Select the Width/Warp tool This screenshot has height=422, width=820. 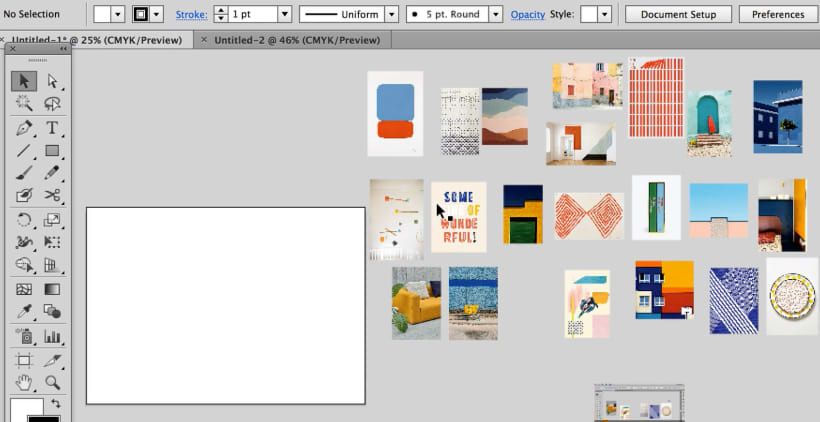[24, 242]
